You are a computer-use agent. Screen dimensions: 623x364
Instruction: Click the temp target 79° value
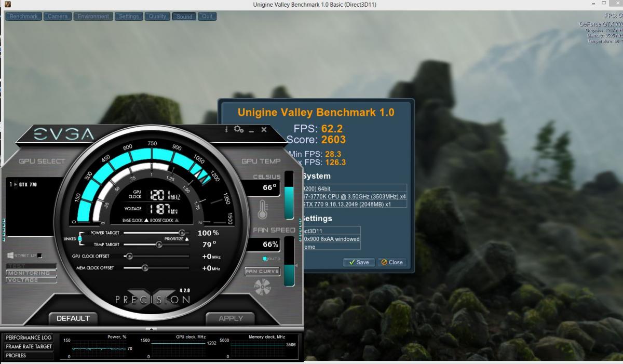click(209, 245)
